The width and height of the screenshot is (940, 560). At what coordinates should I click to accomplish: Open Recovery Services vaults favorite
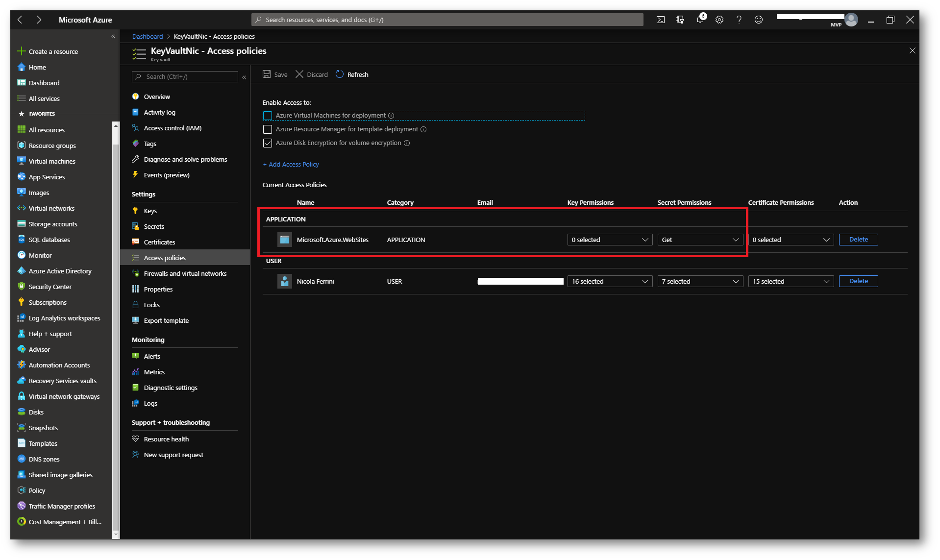pyautogui.click(x=62, y=381)
